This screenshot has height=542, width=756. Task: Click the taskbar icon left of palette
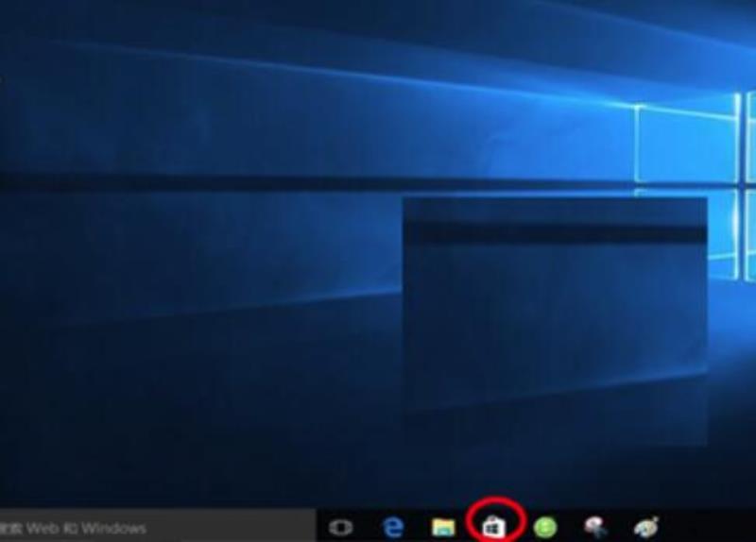[x=595, y=528]
